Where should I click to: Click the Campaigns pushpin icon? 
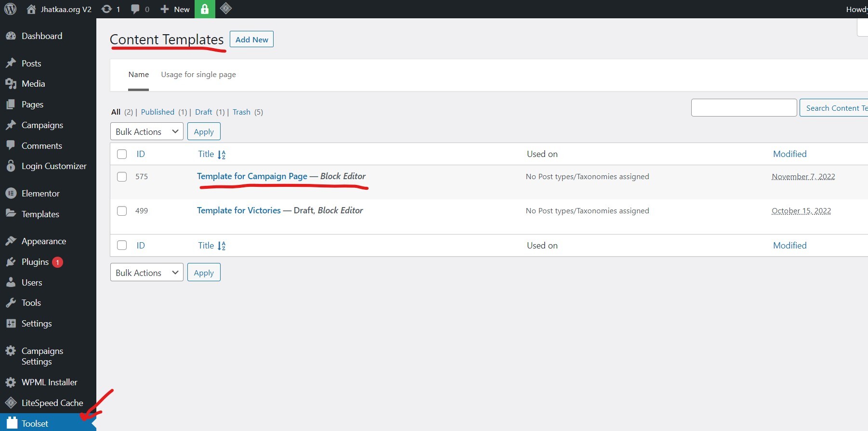coord(11,125)
